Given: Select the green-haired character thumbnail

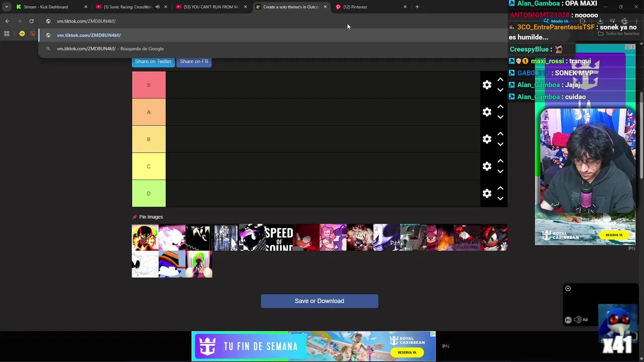Looking at the screenshot, I should (199, 264).
